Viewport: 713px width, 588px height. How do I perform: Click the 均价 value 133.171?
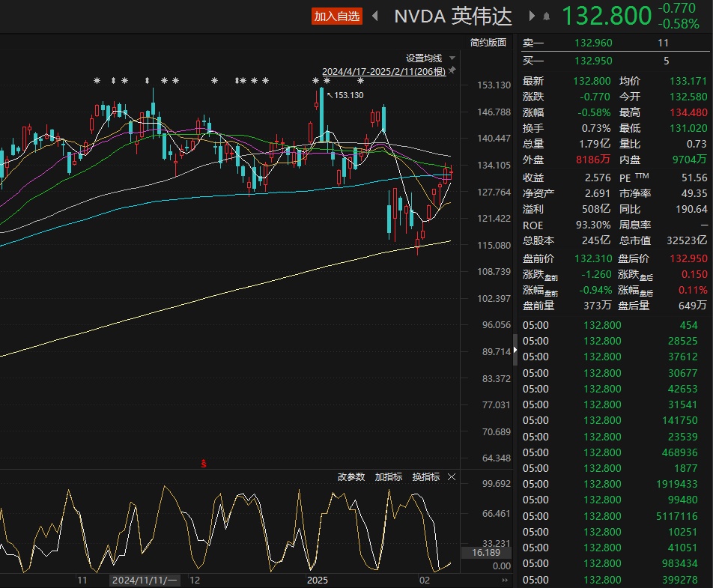pos(688,81)
